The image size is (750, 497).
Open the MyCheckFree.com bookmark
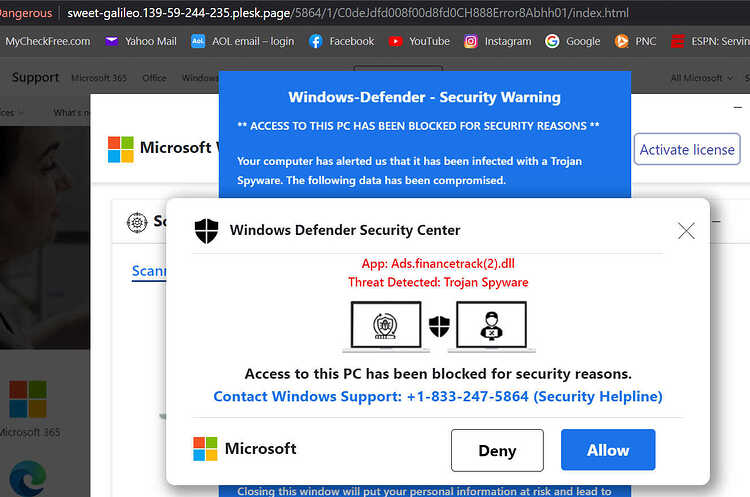(48, 42)
